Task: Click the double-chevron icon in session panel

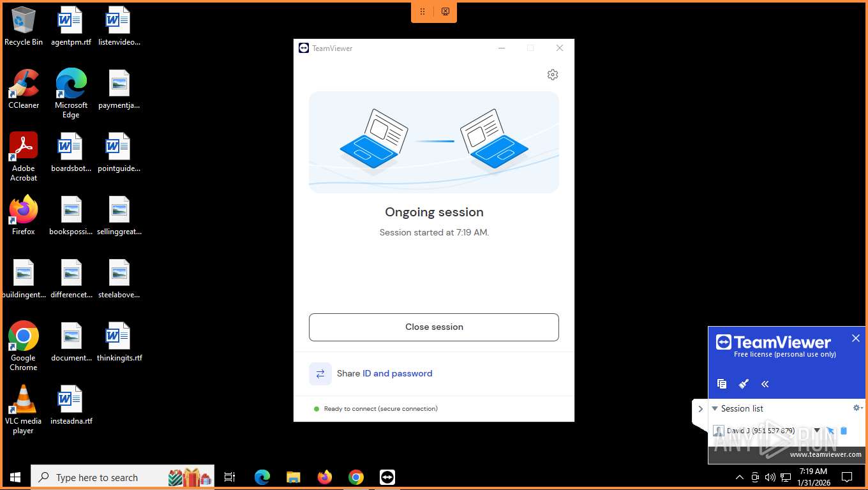Action: (765, 383)
